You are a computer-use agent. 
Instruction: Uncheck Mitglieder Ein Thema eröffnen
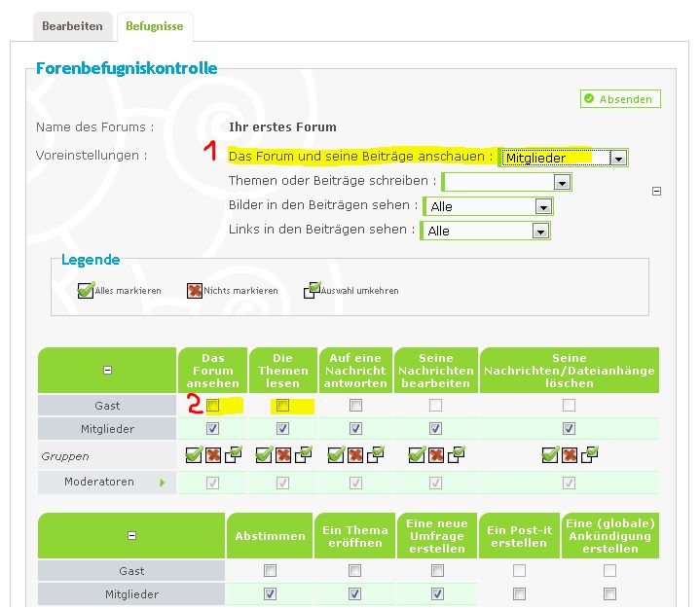click(355, 593)
